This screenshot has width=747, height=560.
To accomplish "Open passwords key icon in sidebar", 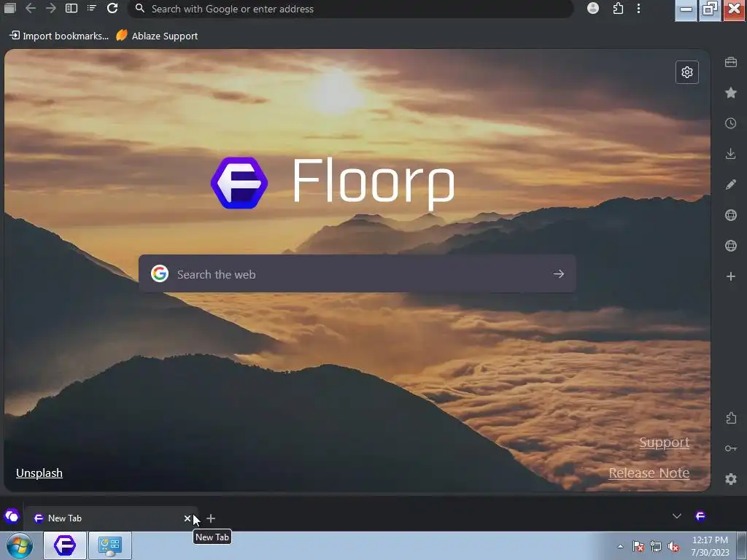I will [x=731, y=448].
